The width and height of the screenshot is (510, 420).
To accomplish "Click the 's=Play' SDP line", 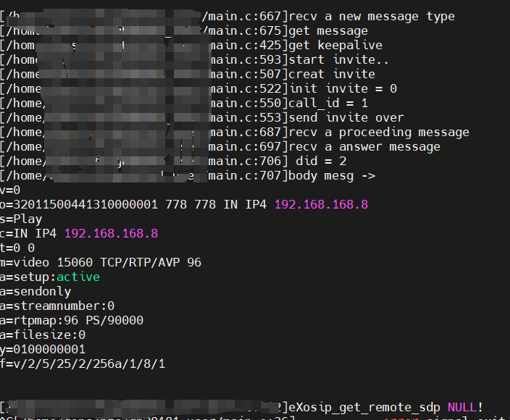I will [x=21, y=219].
